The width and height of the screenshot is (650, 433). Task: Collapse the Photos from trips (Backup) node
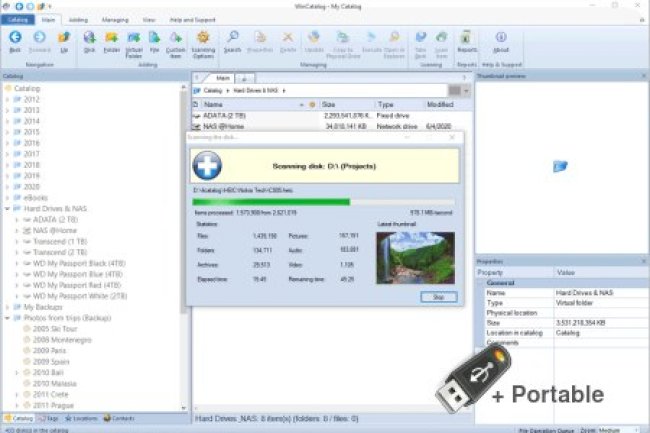6,317
